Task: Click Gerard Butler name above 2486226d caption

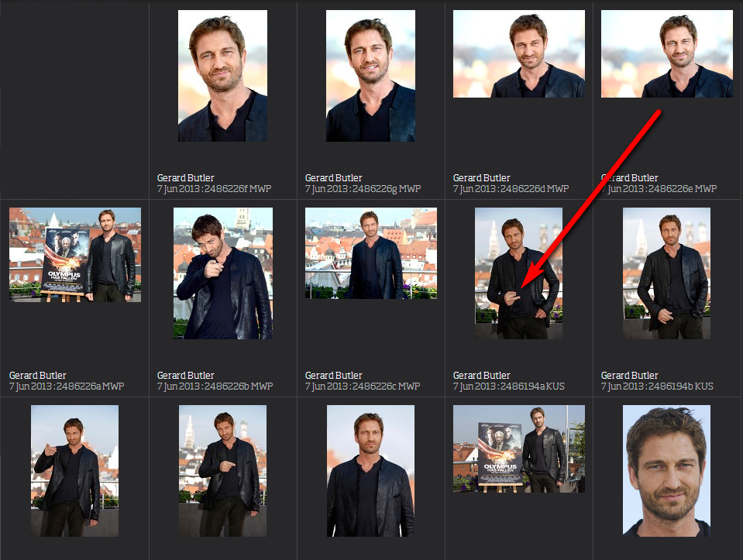Action: [481, 178]
